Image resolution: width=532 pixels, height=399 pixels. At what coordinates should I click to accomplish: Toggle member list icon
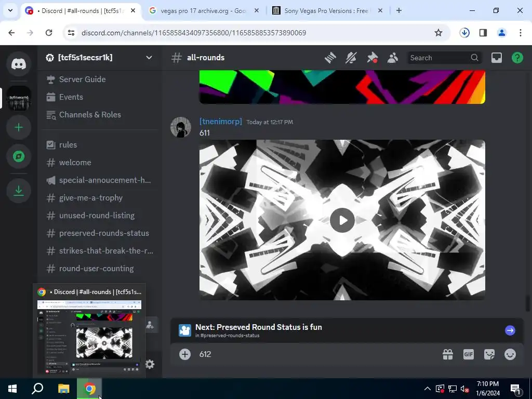tap(393, 58)
